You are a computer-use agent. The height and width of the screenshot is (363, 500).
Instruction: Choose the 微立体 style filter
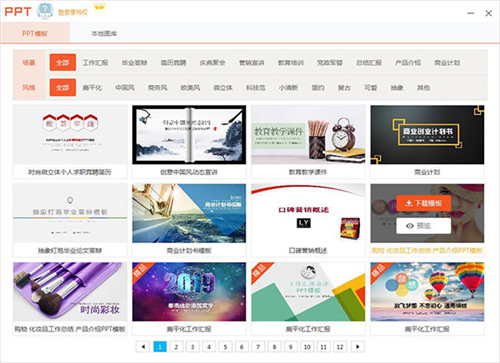click(x=223, y=88)
